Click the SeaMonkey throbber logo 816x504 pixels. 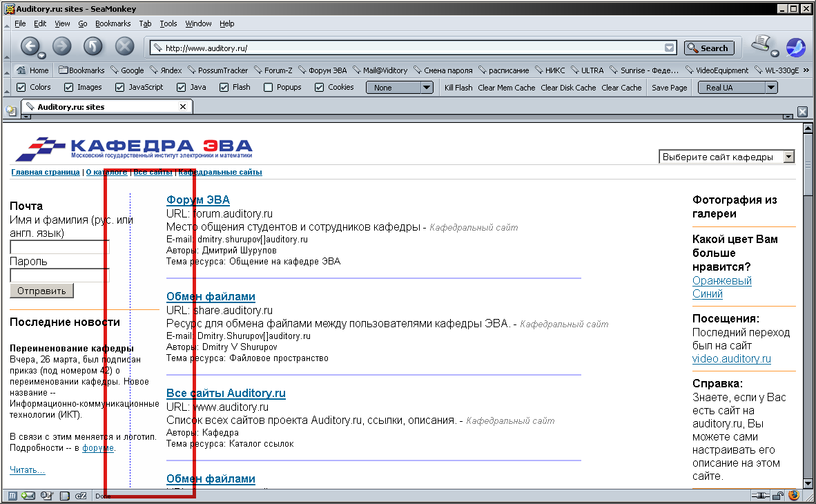[x=796, y=48]
